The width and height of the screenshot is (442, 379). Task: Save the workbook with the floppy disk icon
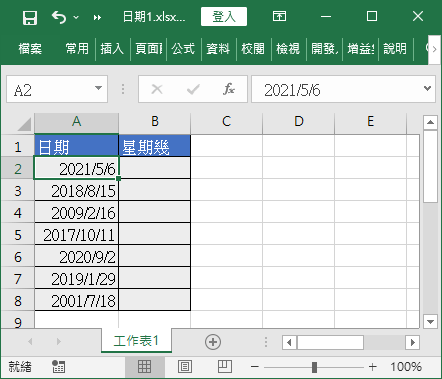[x=30, y=17]
